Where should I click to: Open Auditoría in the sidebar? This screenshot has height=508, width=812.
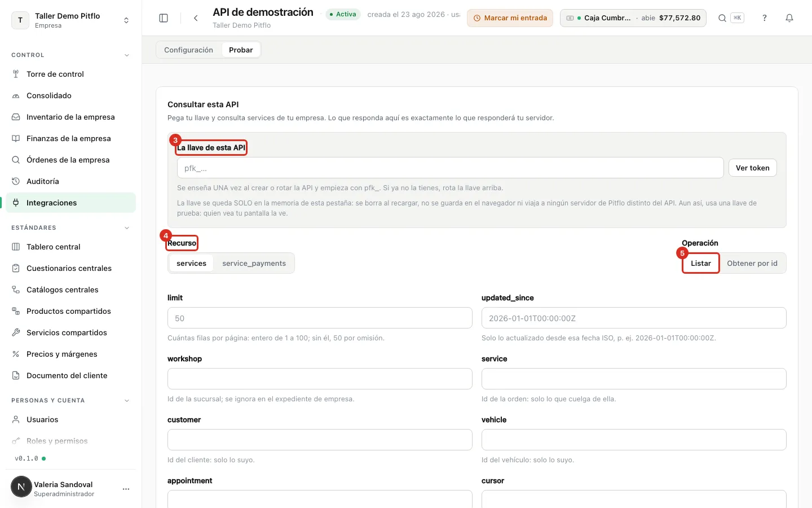70,181
